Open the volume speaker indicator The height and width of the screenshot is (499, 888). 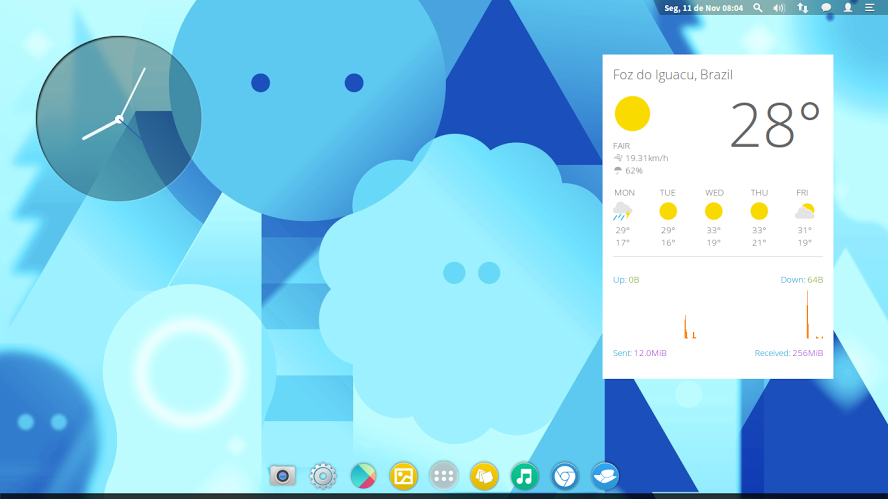779,8
